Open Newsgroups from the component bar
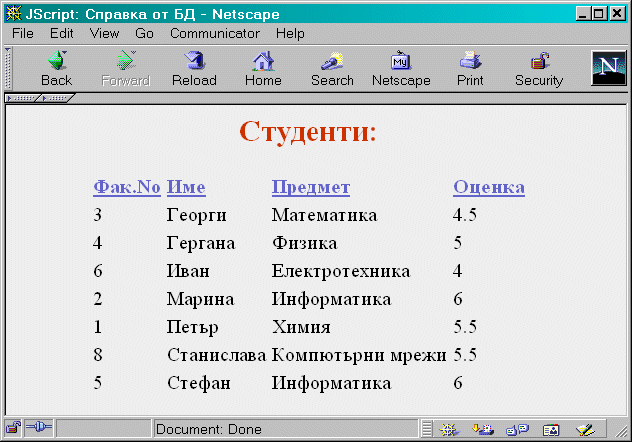 pos(517,430)
